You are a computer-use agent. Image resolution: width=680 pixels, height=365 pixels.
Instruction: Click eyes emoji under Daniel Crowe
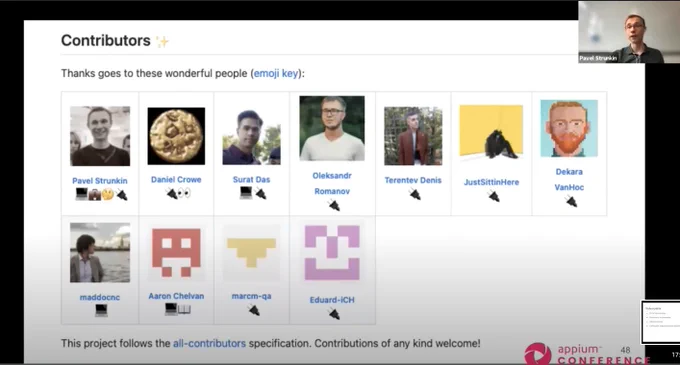184,193
